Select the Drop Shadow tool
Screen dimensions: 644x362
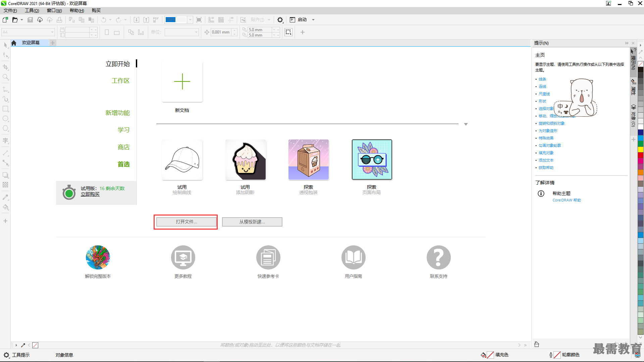point(6,175)
